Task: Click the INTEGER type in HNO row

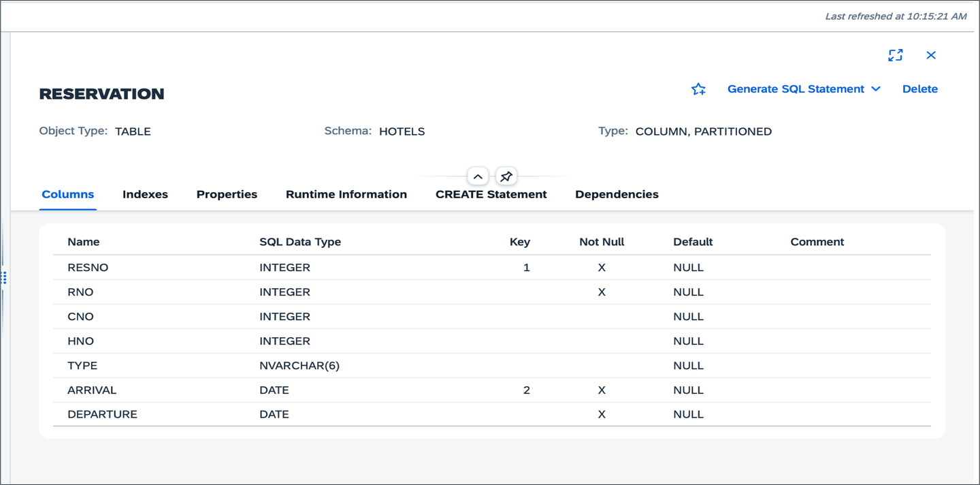Action: [284, 341]
